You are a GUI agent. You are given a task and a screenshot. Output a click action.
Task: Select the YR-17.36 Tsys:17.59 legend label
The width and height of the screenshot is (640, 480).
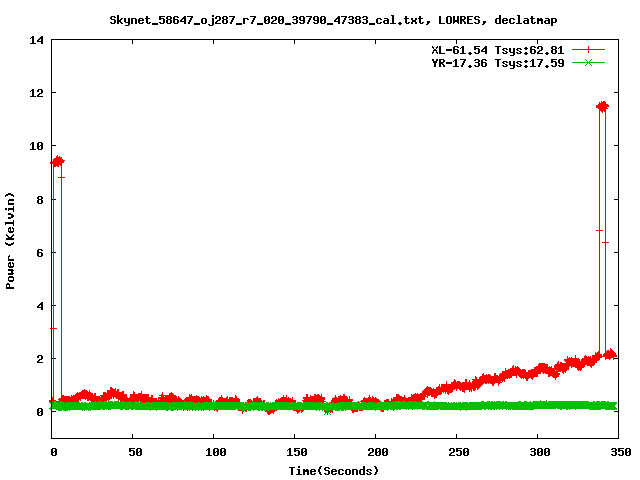coord(498,63)
